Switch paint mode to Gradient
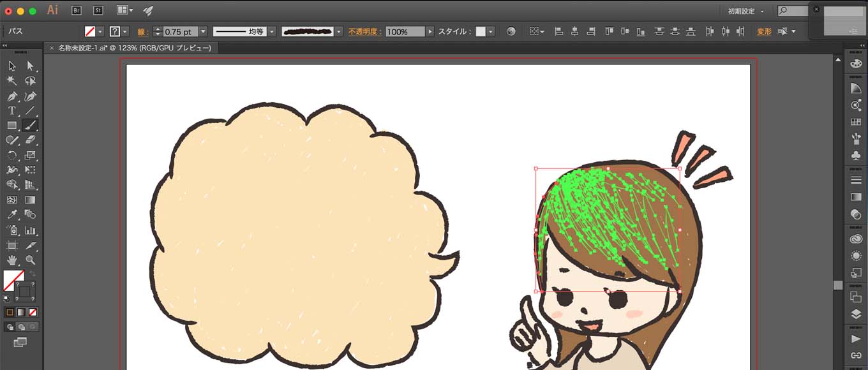 [21, 313]
